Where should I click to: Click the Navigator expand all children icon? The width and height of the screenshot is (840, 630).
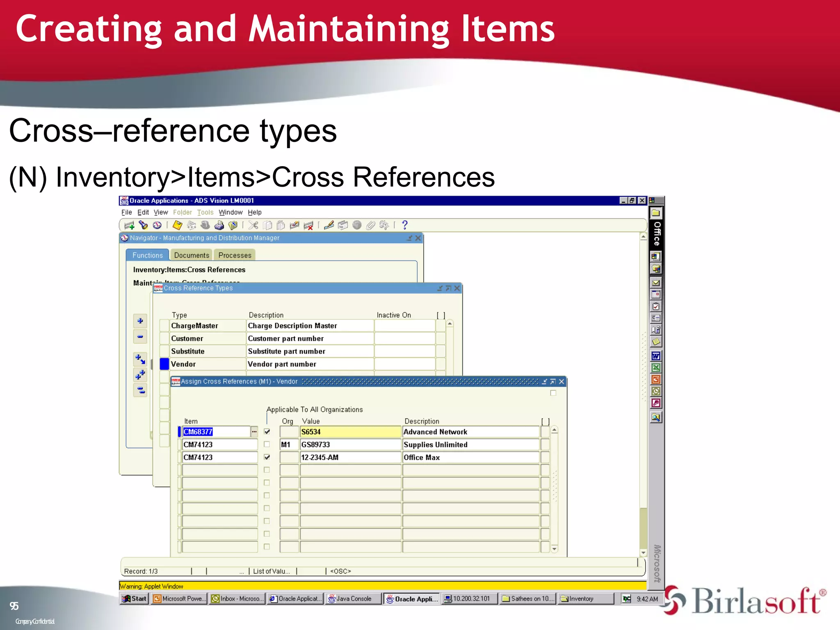[x=140, y=359]
